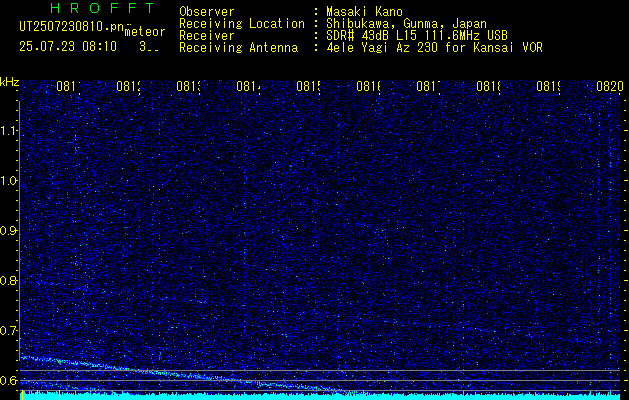Click the observer name Masaki Kano
The height and width of the screenshot is (400, 629).
(x=364, y=12)
